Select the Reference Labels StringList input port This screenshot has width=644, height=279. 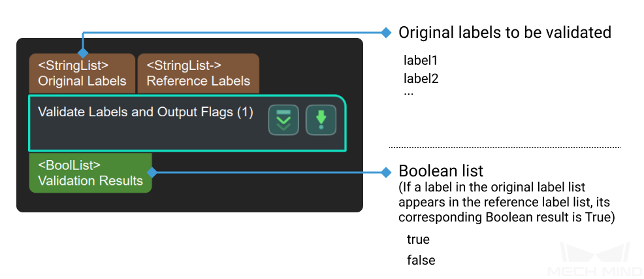(x=198, y=73)
